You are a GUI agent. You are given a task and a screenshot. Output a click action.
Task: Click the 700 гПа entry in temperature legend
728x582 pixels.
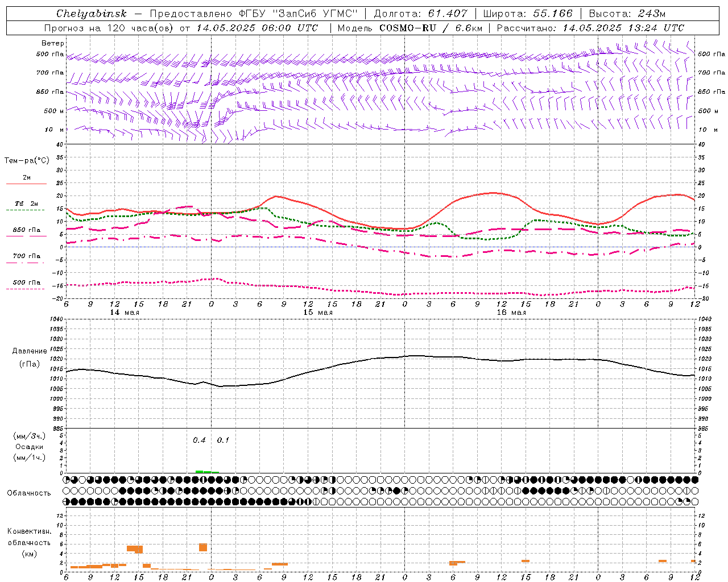point(26,256)
